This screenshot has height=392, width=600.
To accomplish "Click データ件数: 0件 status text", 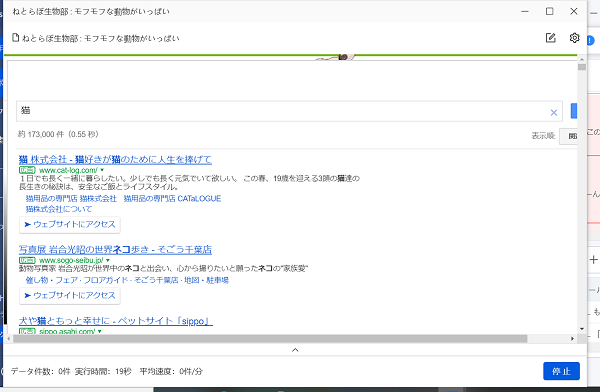I will point(41,371).
